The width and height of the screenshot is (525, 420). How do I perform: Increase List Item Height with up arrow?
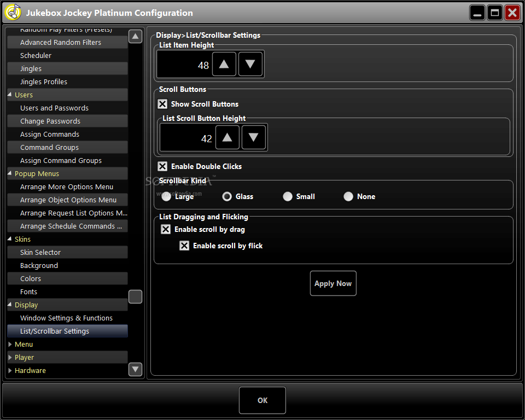click(224, 64)
